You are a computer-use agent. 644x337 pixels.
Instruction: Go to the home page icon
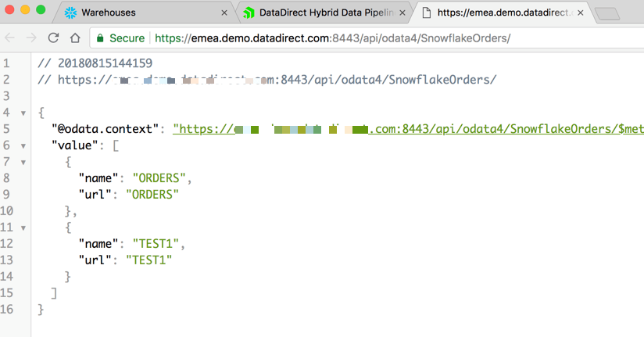(x=75, y=38)
